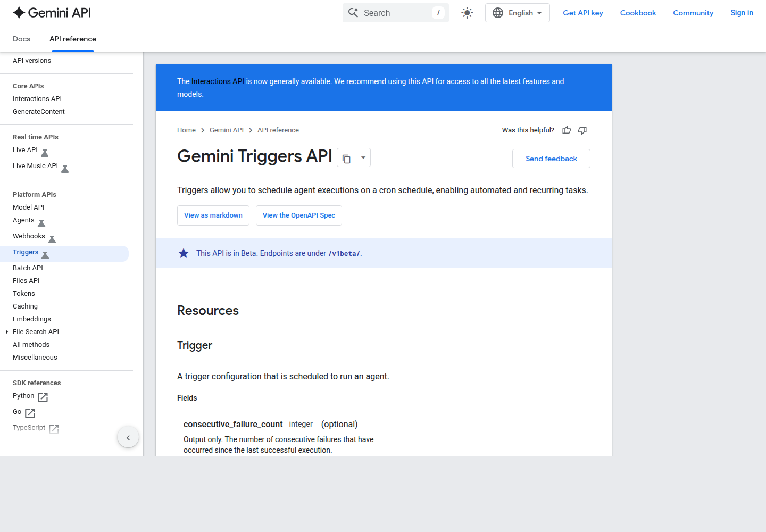Click the slash shortcut badge in search
766x532 pixels.
click(x=438, y=13)
